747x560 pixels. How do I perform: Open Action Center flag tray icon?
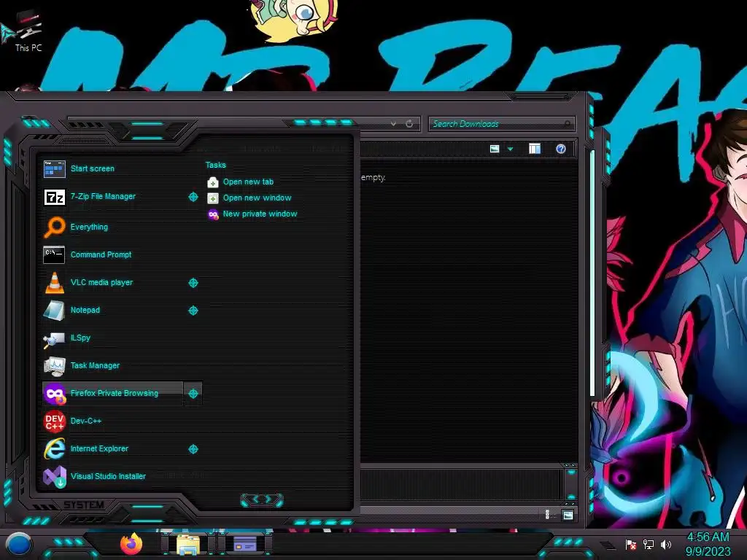631,544
